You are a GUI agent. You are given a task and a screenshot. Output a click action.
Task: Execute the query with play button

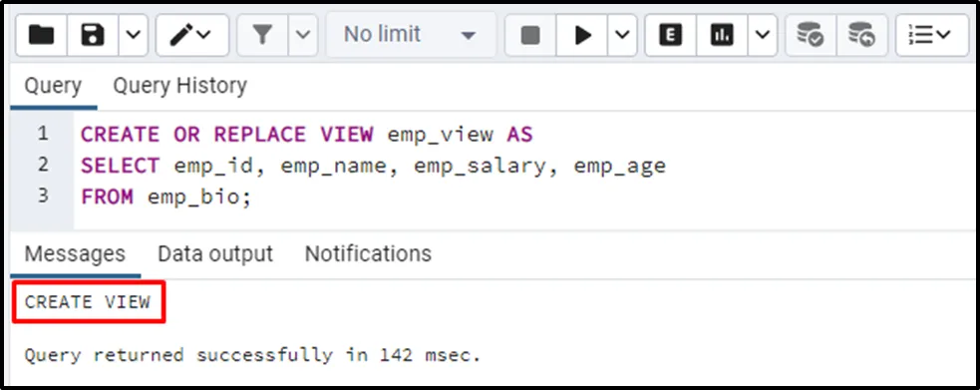point(582,35)
